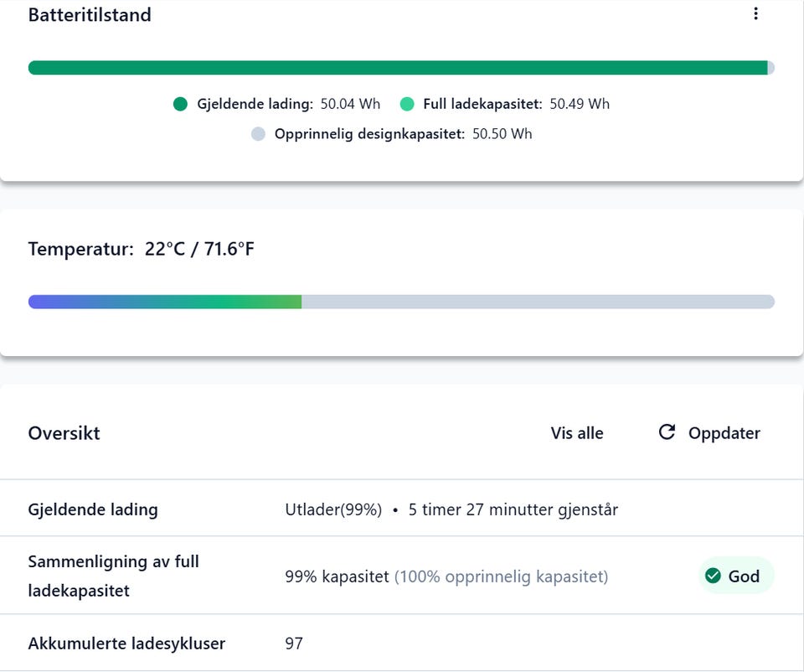804x672 pixels.
Task: Click the green battery charge progress bar
Action: 398,68
